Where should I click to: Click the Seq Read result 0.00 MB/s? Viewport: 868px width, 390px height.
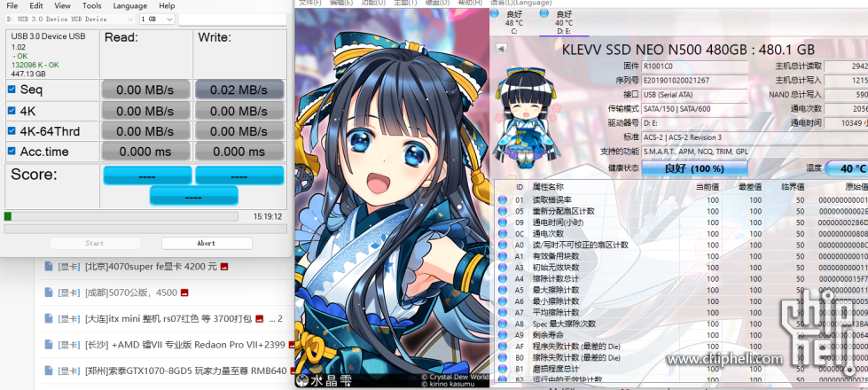click(145, 90)
